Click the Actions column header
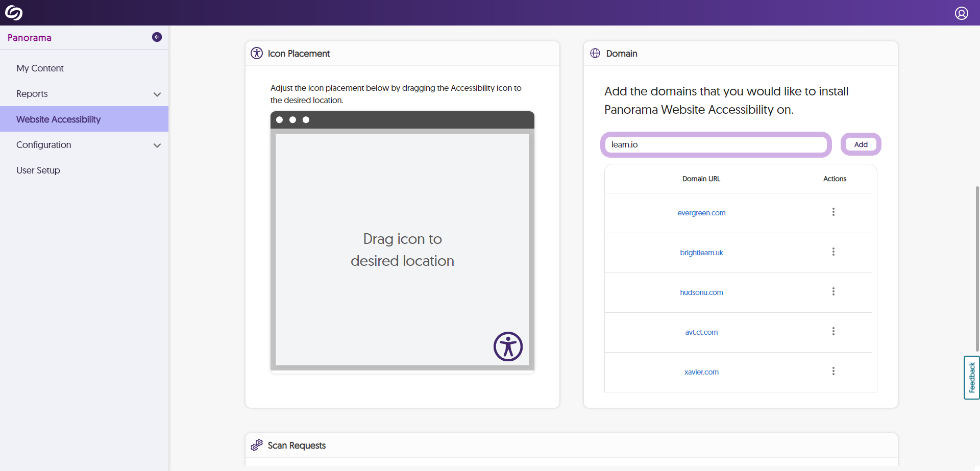The width and height of the screenshot is (980, 471). tap(835, 179)
